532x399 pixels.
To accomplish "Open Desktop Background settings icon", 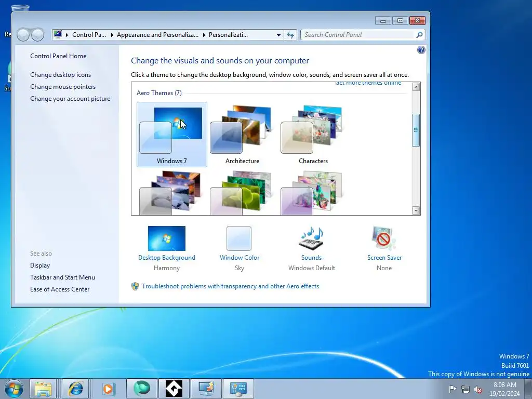I will click(167, 238).
